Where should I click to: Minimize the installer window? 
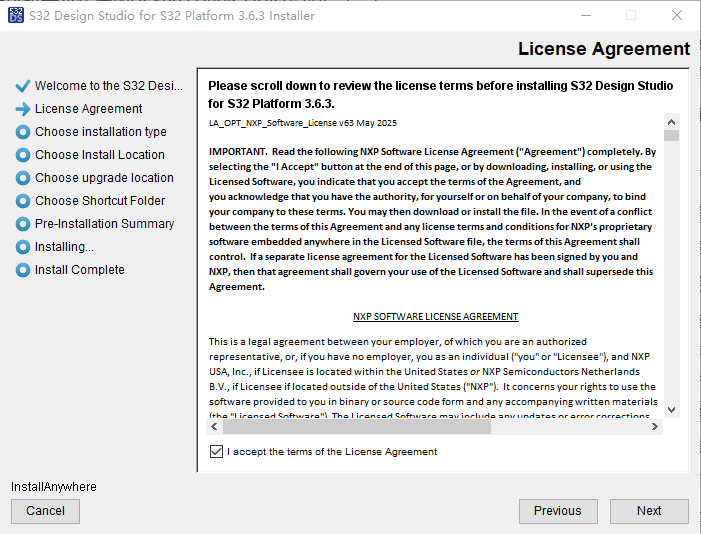point(586,15)
